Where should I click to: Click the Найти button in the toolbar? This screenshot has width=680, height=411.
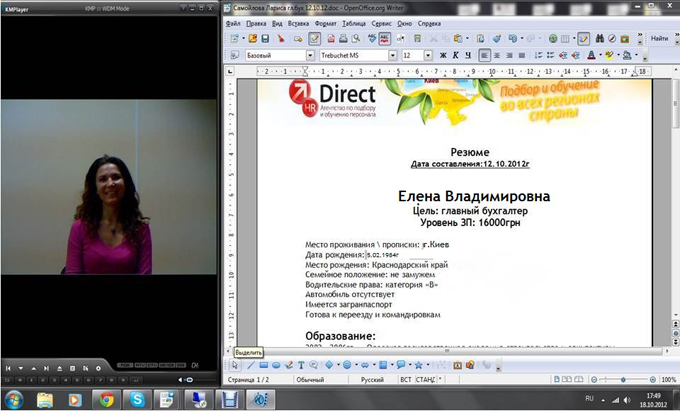click(658, 38)
